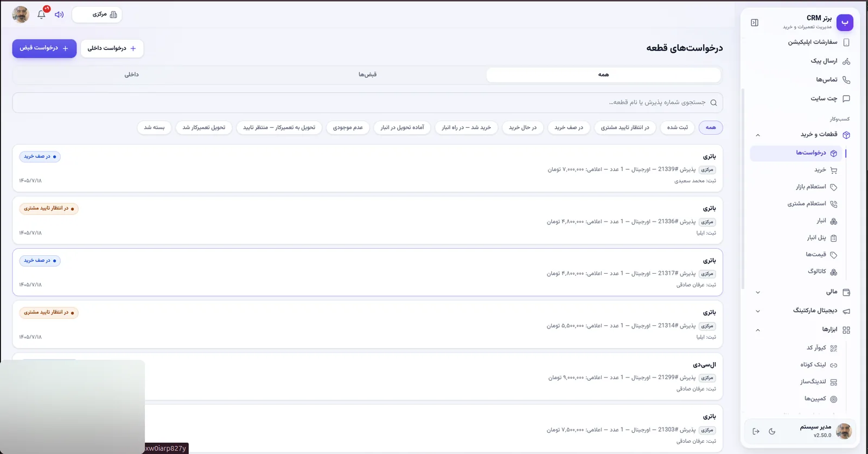Viewport: 868px width, 454px height.
Task: Expand دیجیتال مارکتینگ section chevron
Action: point(758,312)
